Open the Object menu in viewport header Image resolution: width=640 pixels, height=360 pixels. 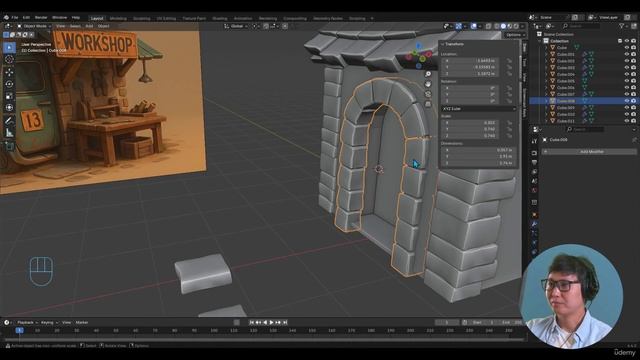click(104, 26)
